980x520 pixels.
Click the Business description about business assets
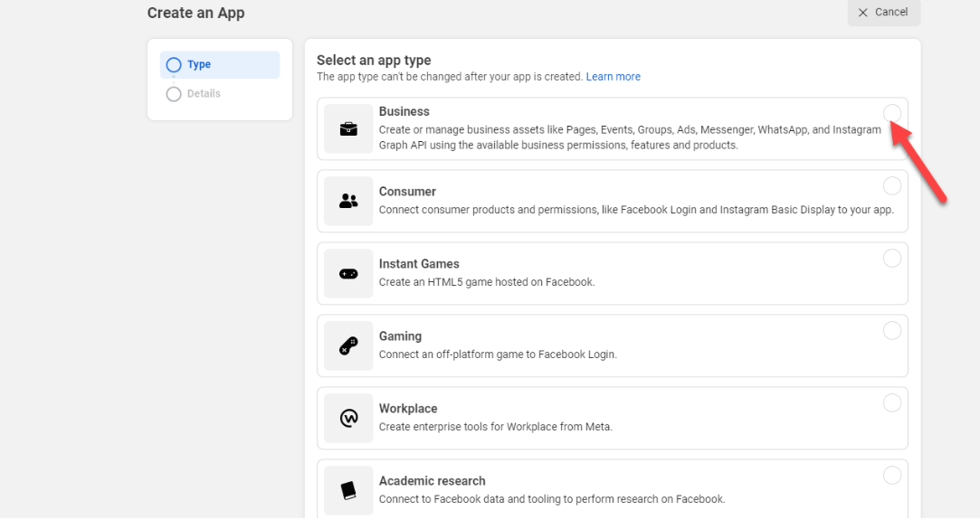point(630,137)
